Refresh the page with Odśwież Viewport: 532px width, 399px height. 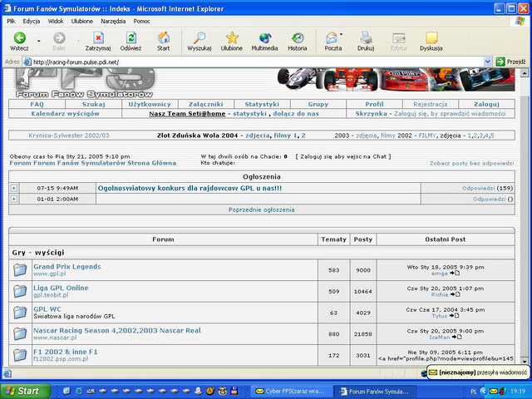(131, 42)
